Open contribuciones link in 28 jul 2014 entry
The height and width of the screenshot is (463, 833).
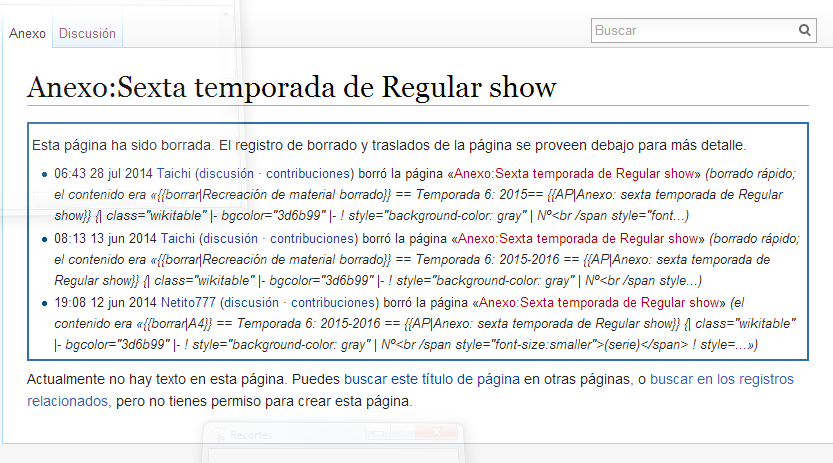308,174
